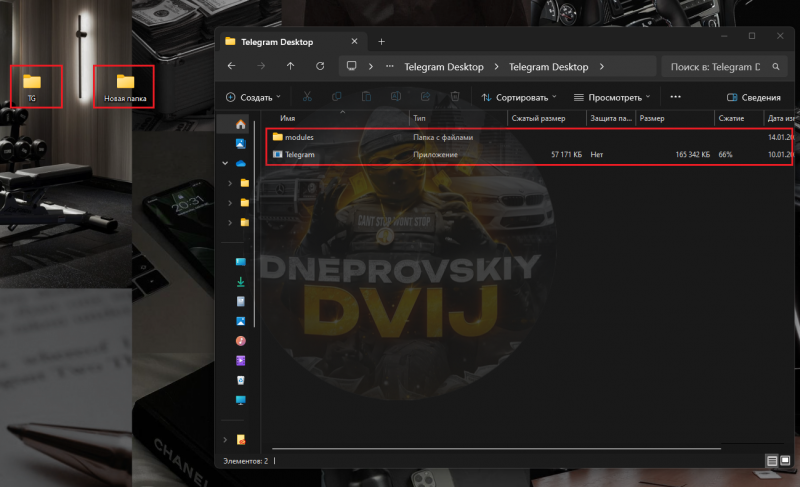Click the Rename icon in toolbar

click(396, 97)
